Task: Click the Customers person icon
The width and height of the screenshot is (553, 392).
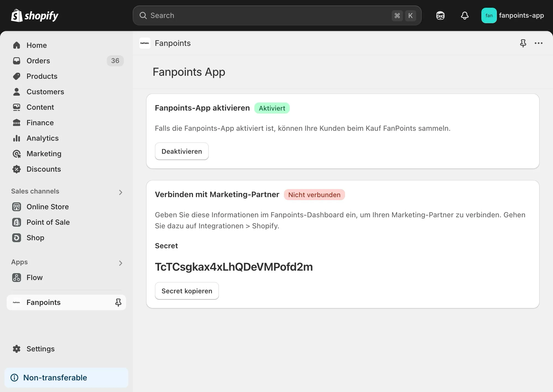Action: click(x=17, y=92)
